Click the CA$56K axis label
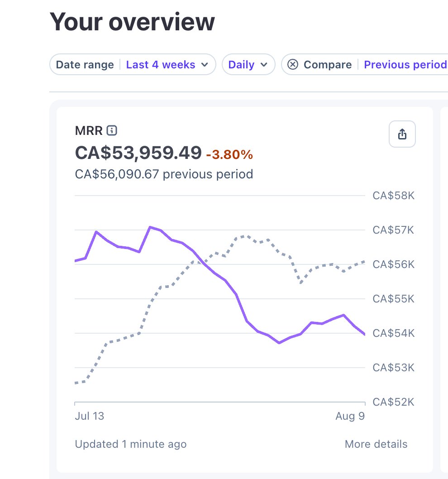Screen dimensions: 448x479 pyautogui.click(x=393, y=264)
